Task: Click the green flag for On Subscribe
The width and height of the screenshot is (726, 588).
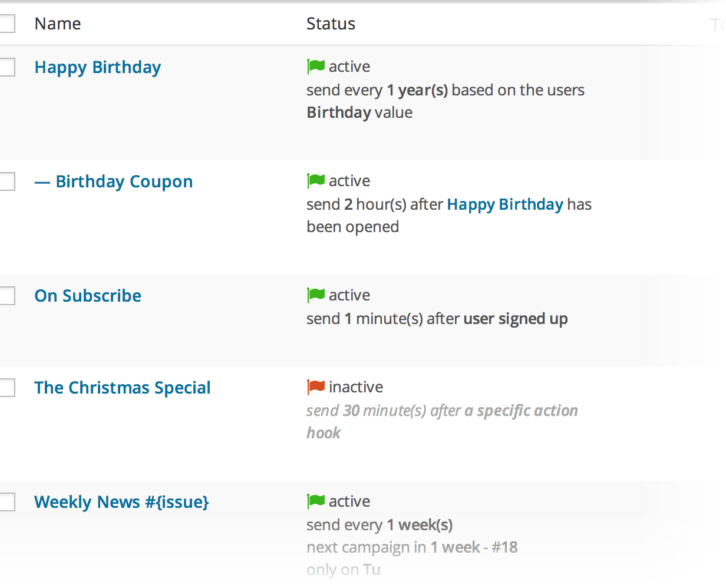Action: click(x=316, y=295)
